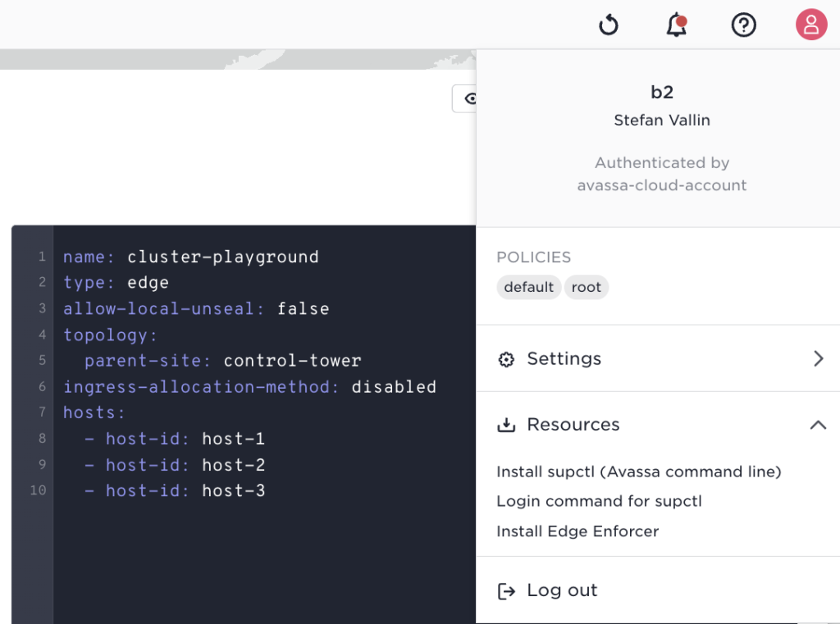Open the notifications bell
This screenshot has width=840, height=624.
[x=676, y=25]
